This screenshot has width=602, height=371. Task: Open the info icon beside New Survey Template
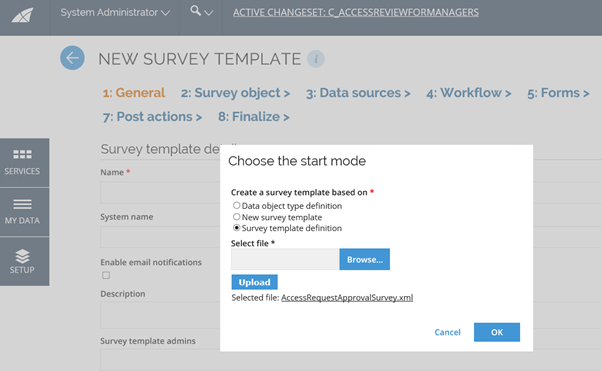[316, 59]
